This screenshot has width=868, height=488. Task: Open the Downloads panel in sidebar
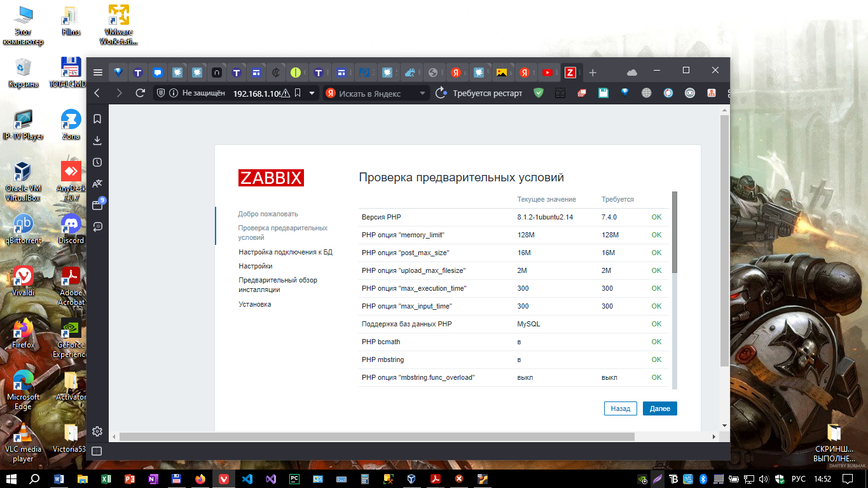97,140
